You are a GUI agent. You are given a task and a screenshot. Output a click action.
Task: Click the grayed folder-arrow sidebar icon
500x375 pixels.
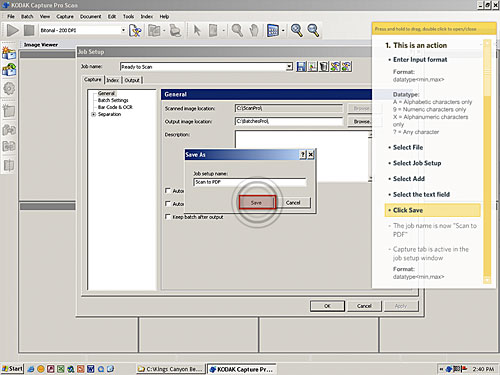(x=9, y=130)
